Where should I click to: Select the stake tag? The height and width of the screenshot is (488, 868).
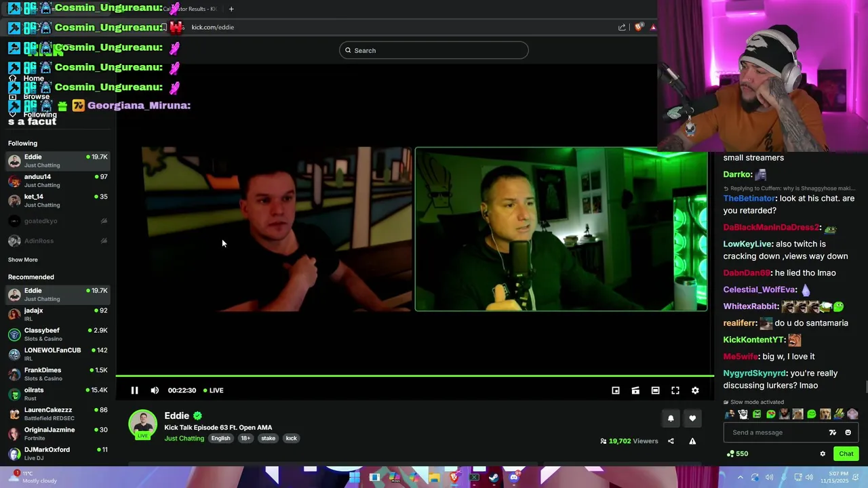[269, 439]
